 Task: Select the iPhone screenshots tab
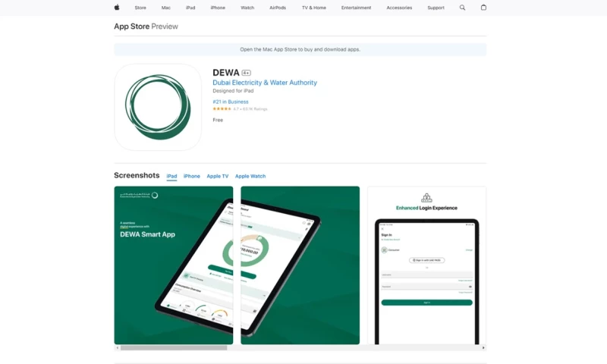point(192,176)
